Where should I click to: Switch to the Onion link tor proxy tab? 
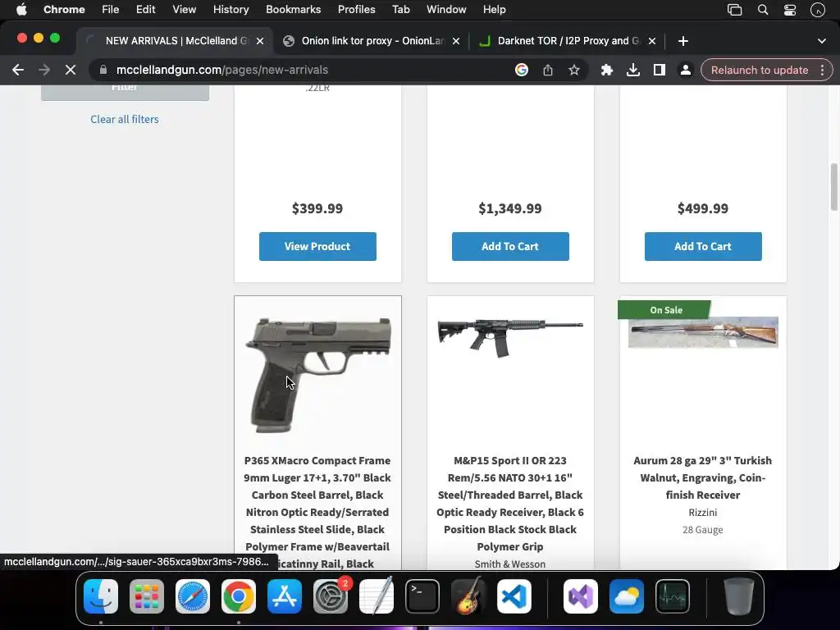pyautogui.click(x=372, y=41)
